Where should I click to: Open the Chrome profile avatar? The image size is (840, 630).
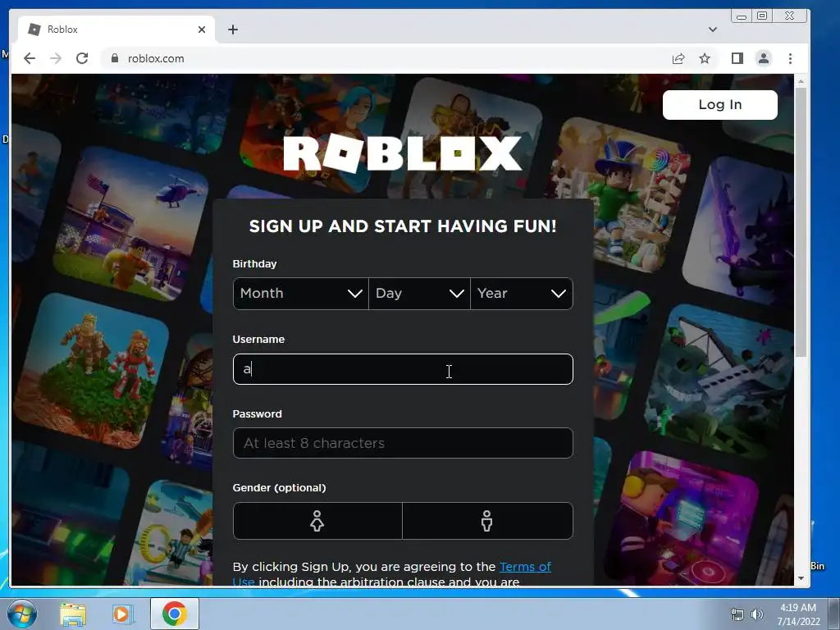point(764,58)
